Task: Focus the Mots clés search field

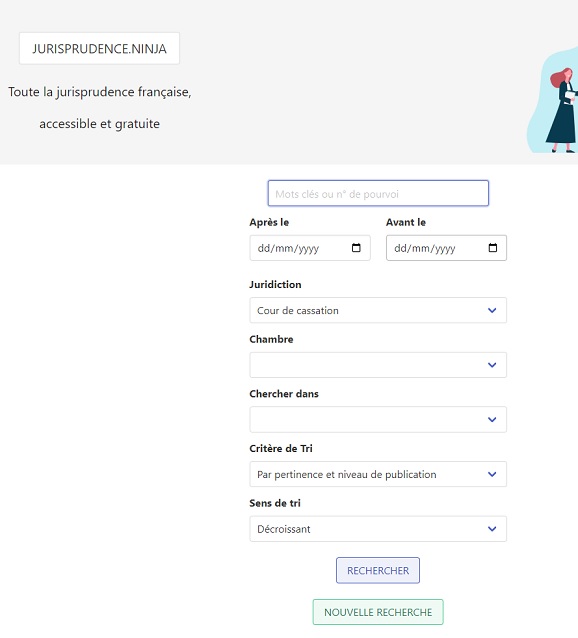Action: 378,193
